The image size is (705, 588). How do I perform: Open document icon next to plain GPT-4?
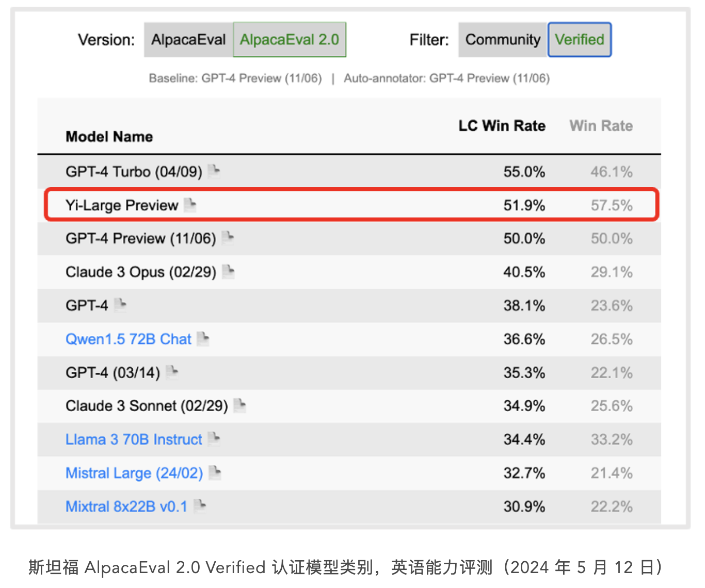click(120, 305)
